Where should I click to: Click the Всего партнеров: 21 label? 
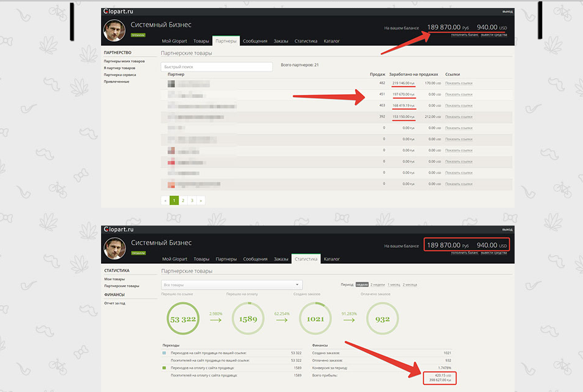tap(300, 65)
